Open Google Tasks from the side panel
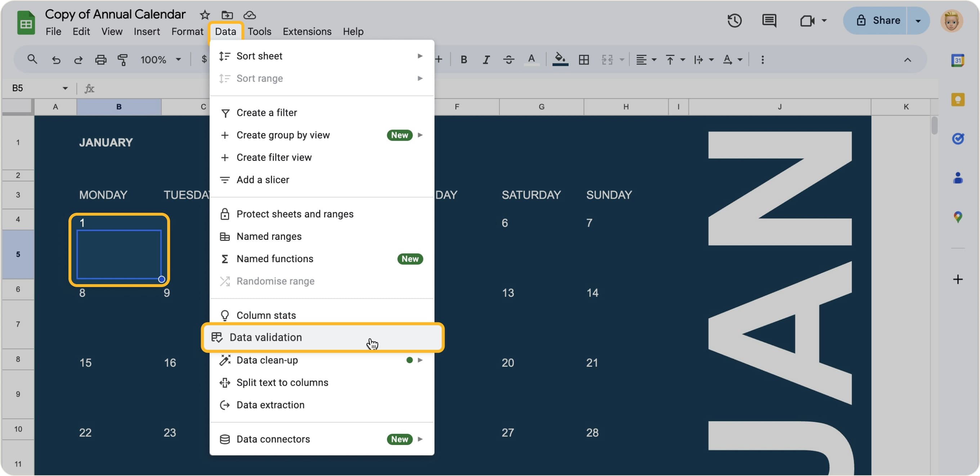The height and width of the screenshot is (476, 980). point(958,138)
